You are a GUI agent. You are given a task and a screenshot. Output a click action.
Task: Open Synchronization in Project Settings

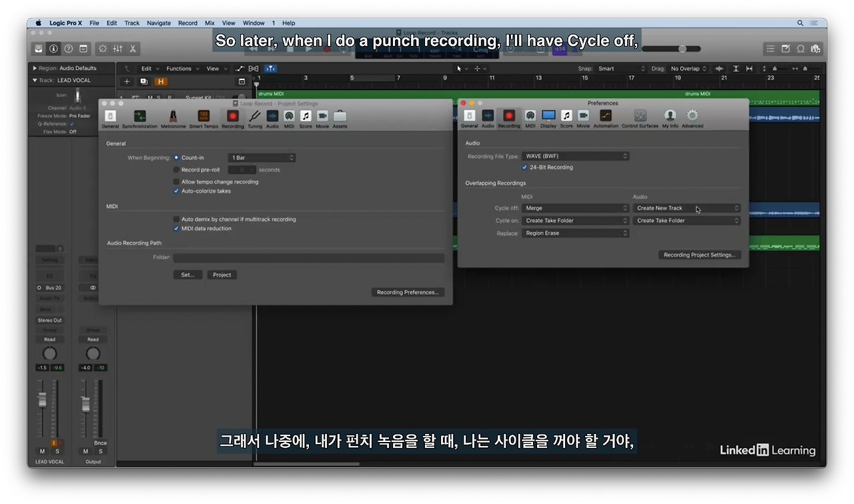[139, 119]
